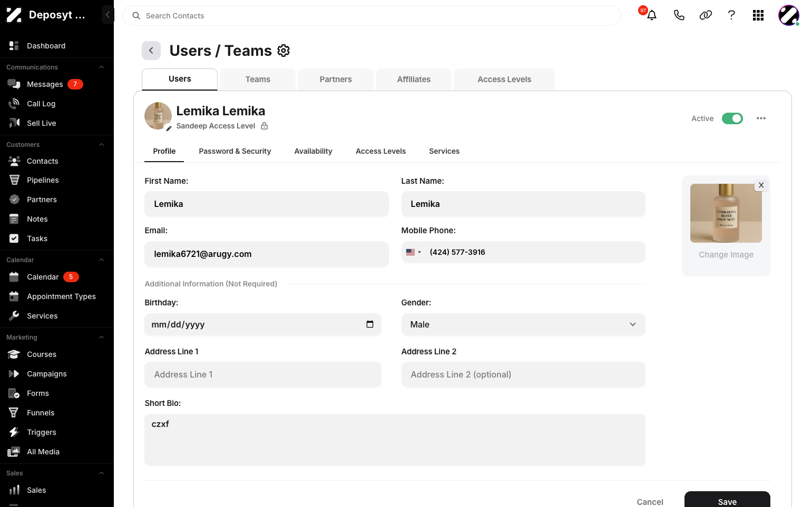The width and height of the screenshot is (812, 507).
Task: Click the profile image thumbnail
Action: coord(726,213)
